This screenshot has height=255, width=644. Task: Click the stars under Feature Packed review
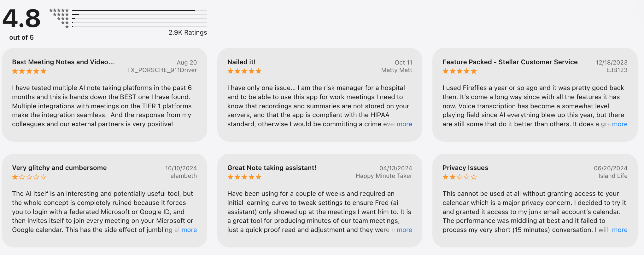coord(459,71)
